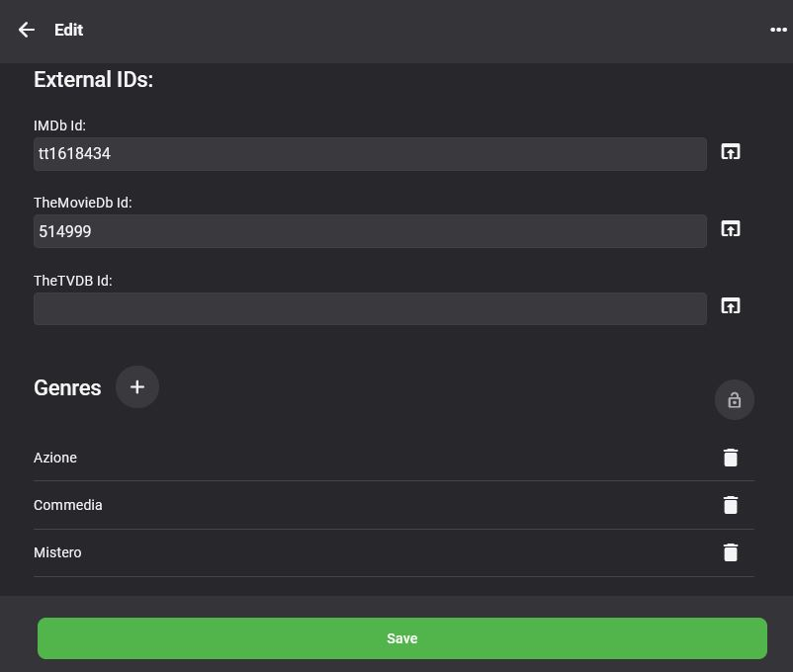Image resolution: width=793 pixels, height=672 pixels.
Task: Click the Genres section heading
Action: [x=67, y=387]
